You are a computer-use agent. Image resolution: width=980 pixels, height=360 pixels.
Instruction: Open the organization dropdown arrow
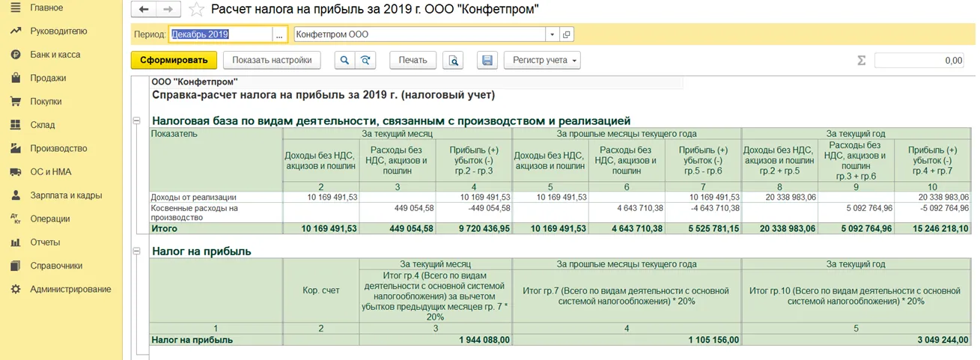[553, 34]
